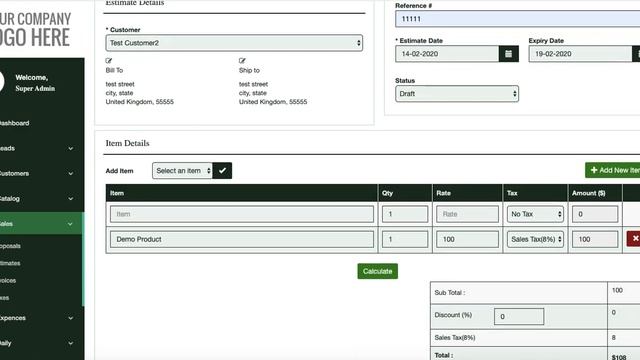640x360 pixels.
Task: Click the company logo placeholder
Action: tap(35, 29)
